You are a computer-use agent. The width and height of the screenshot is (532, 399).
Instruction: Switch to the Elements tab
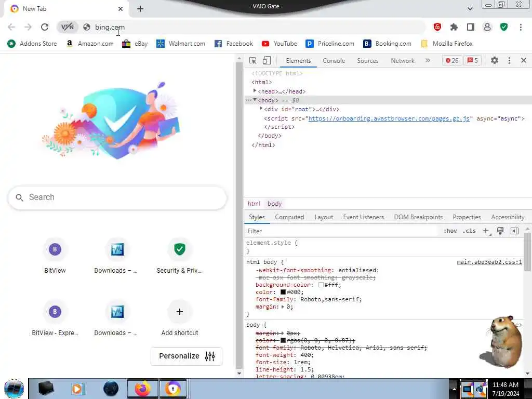[x=298, y=61]
